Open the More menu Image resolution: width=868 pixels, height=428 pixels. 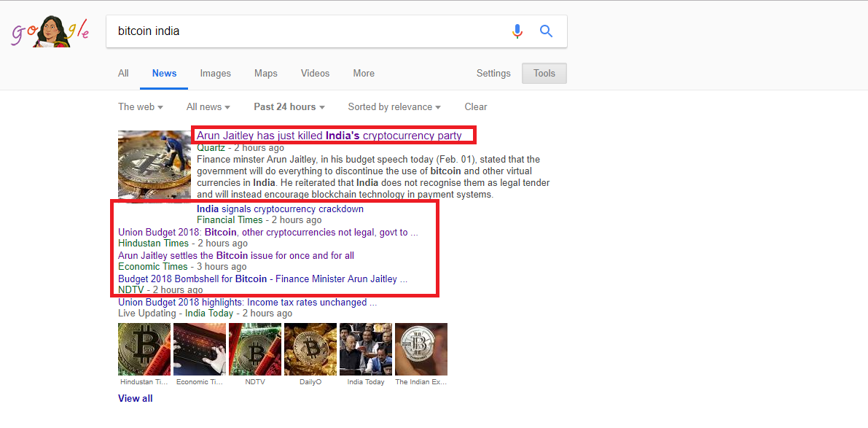[364, 73]
